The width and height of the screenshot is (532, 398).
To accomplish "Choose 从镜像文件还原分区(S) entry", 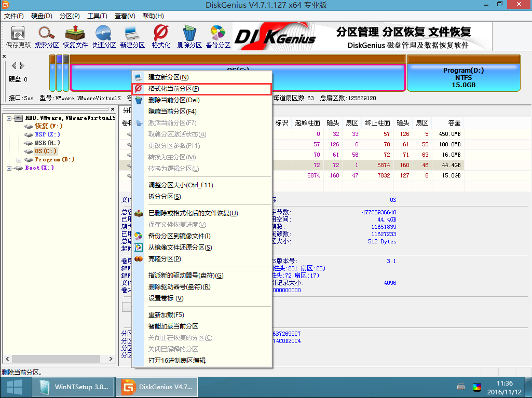I will pyautogui.click(x=202, y=248).
